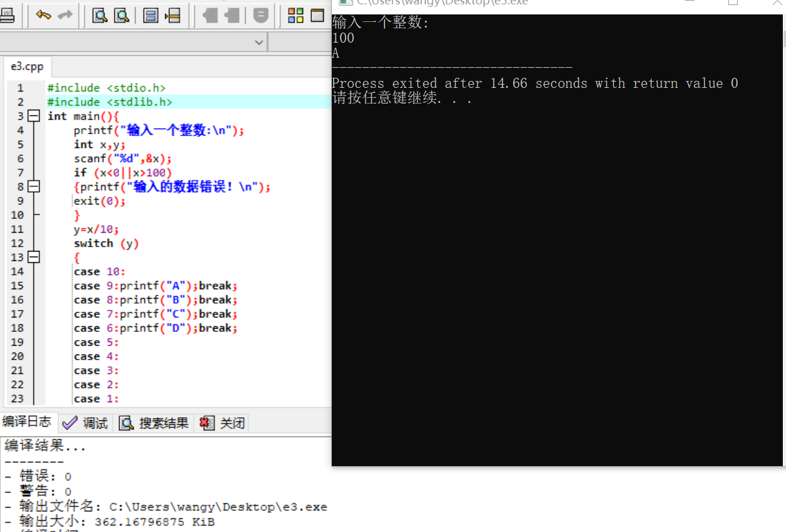This screenshot has width=786, height=532.
Task: Click the 'case 3:' code line
Action: pos(96,370)
